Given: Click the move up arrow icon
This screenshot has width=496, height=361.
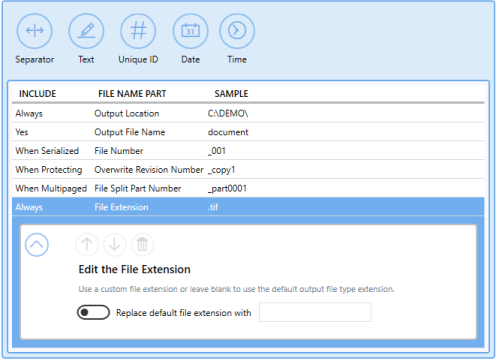Looking at the screenshot, I should coord(87,245).
